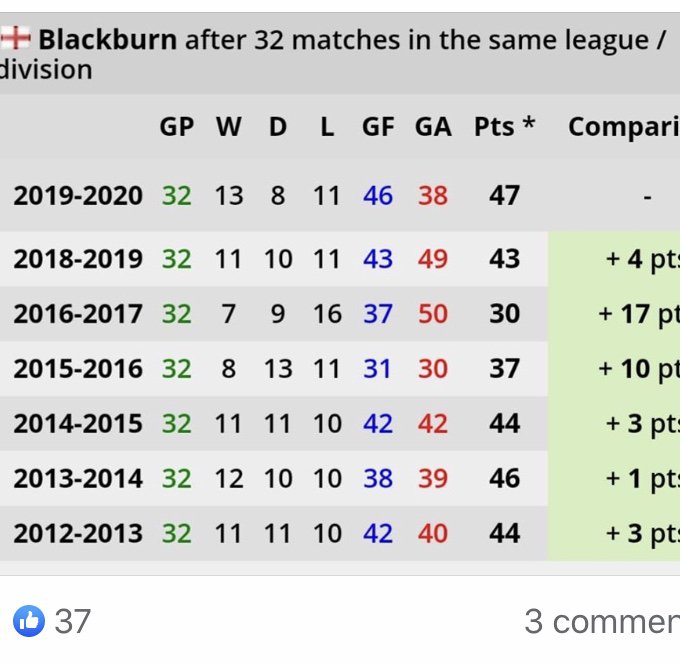Select the 2015-2016 season row label
The height and width of the screenshot is (664, 680).
78,369
